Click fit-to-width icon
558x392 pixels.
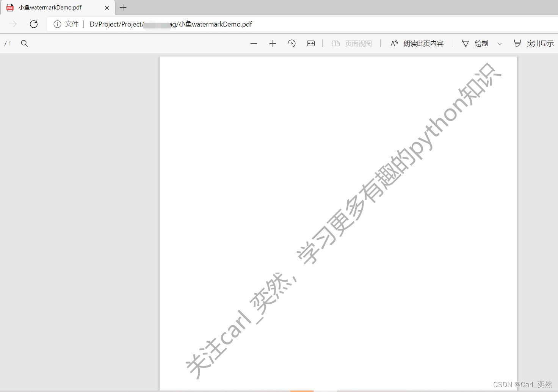pos(311,44)
